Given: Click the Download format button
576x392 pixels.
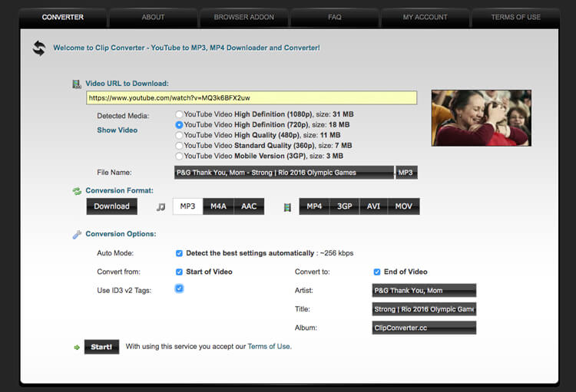Looking at the screenshot, I should click(111, 206).
